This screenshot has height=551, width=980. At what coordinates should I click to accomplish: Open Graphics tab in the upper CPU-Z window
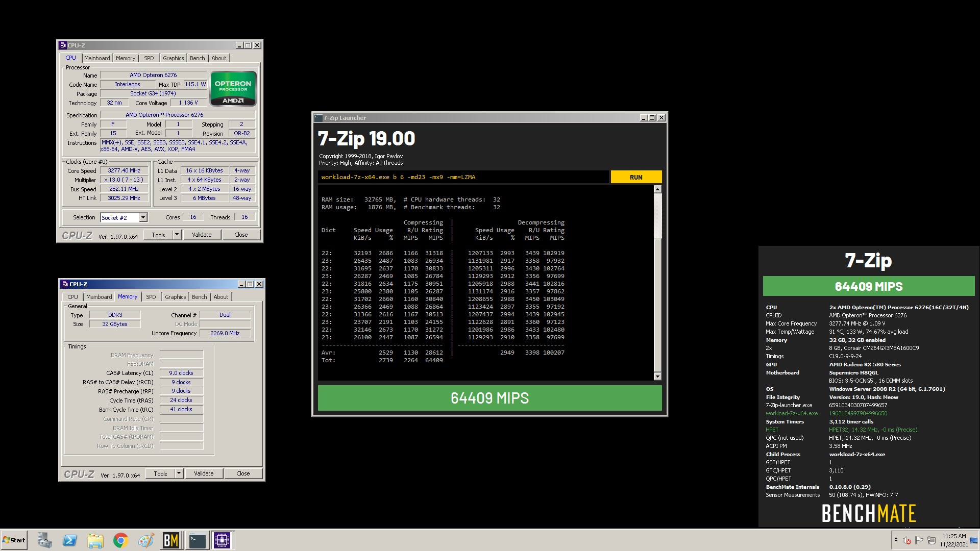(x=174, y=58)
